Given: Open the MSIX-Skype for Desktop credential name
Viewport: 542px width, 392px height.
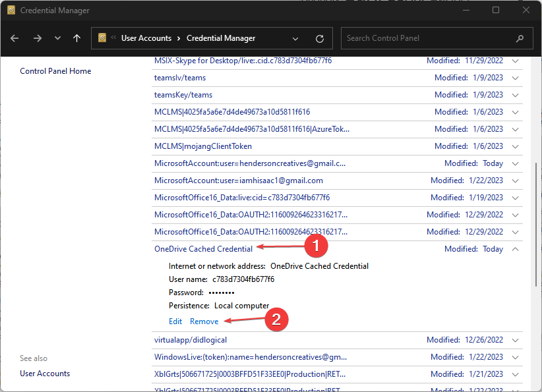Looking at the screenshot, I should (x=243, y=61).
